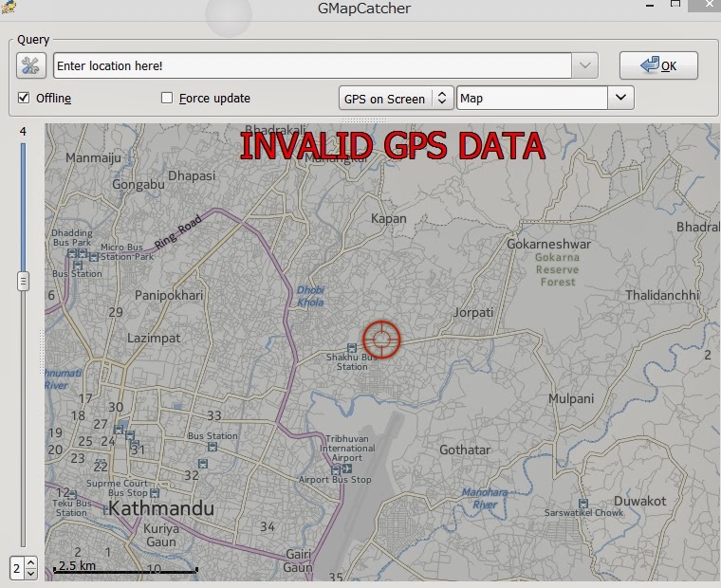721x588 pixels.
Task: Click the Kathmandu city label
Action: tap(161, 508)
